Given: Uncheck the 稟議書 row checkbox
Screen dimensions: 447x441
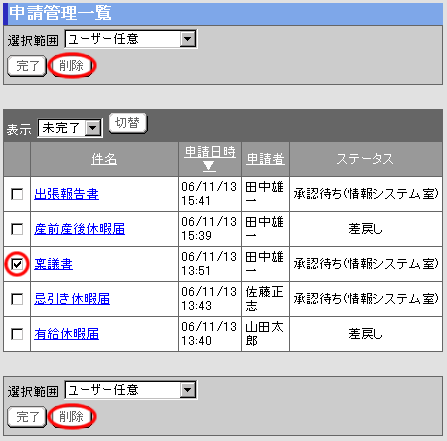Looking at the screenshot, I should (x=17, y=264).
